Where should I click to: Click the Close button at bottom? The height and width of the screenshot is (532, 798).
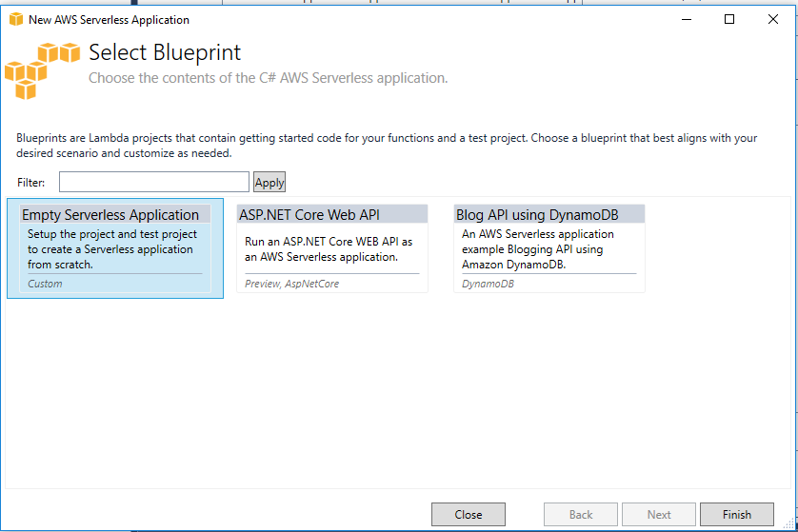click(x=469, y=514)
